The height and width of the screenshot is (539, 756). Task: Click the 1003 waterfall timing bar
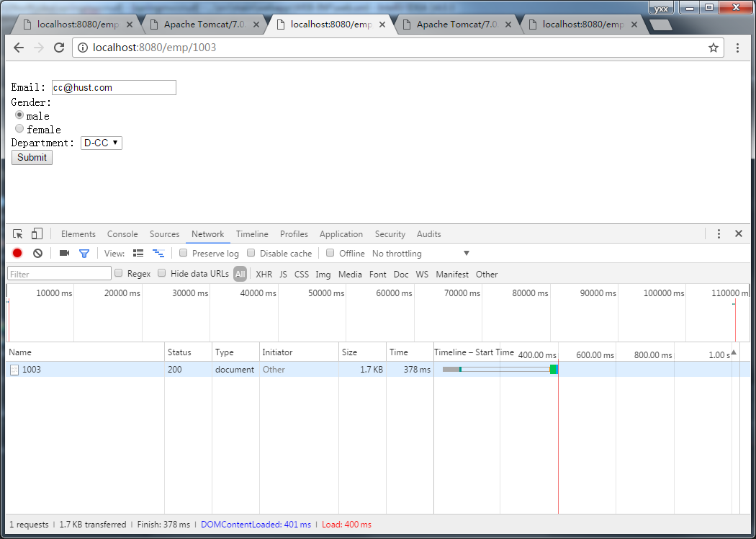tap(500, 369)
